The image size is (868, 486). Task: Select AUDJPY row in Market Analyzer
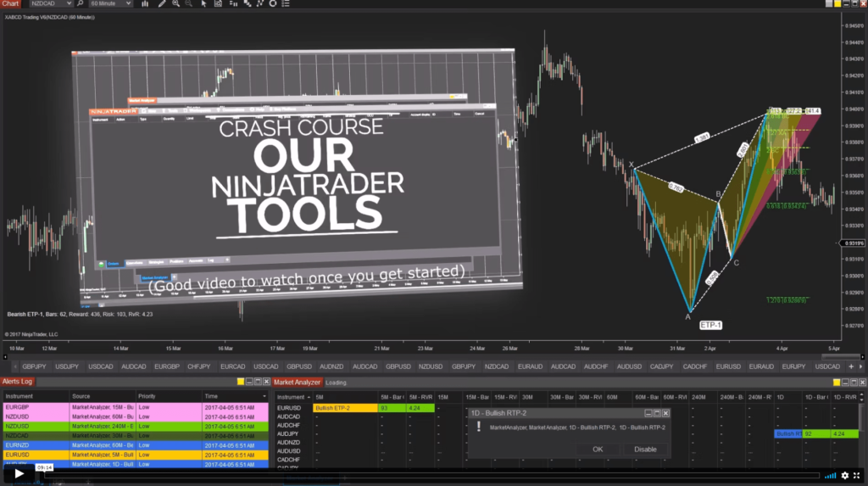[565, 434]
